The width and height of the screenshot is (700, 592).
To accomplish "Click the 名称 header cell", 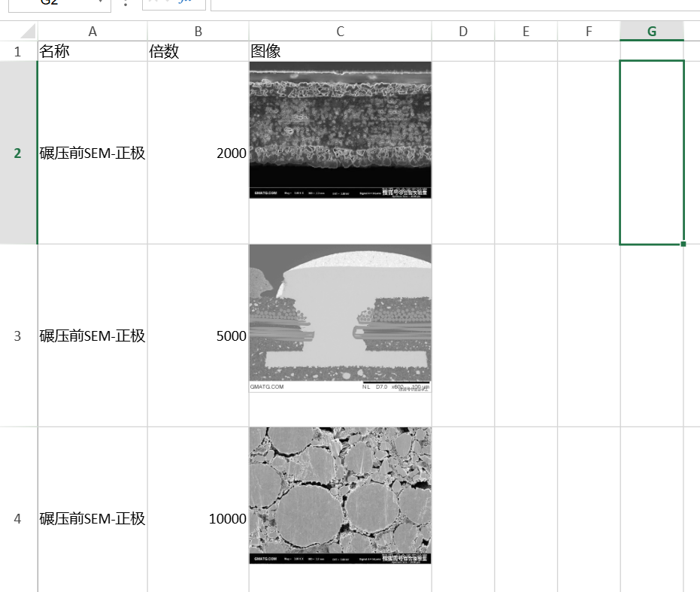I will pyautogui.click(x=92, y=52).
